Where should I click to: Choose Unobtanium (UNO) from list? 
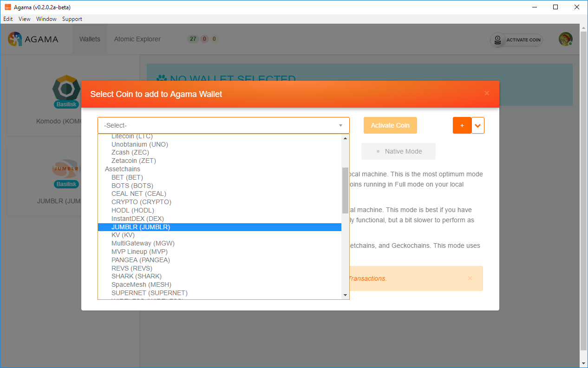pos(219,144)
